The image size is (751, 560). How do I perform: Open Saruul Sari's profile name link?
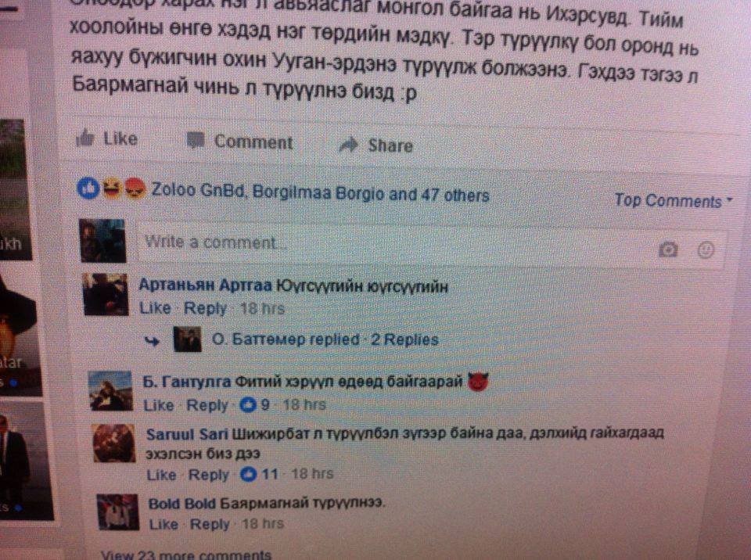click(x=187, y=434)
